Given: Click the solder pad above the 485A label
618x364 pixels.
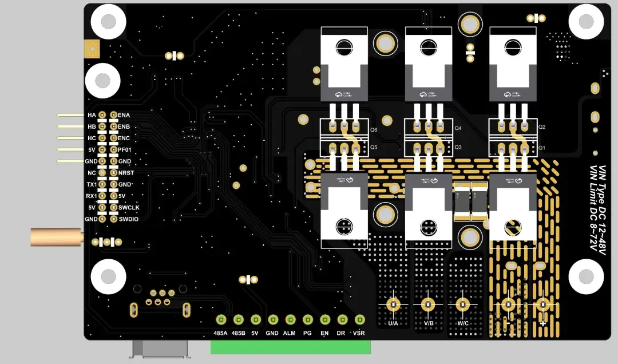Looking at the screenshot, I should (221, 319).
